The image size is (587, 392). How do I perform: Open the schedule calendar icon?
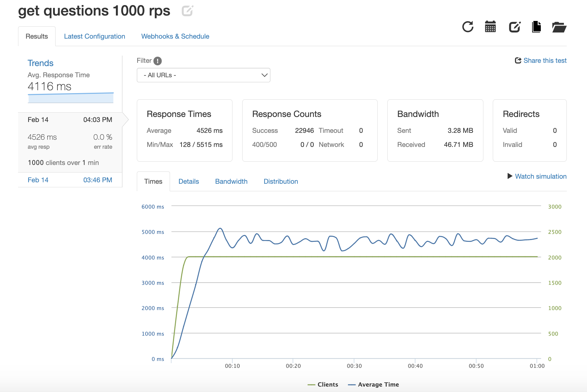tap(490, 27)
